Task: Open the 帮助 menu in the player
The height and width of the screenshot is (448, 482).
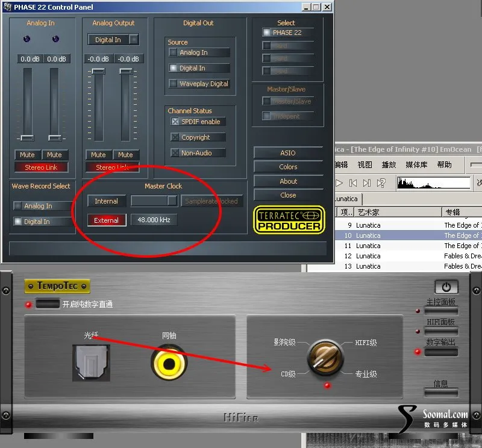Action: [445, 165]
